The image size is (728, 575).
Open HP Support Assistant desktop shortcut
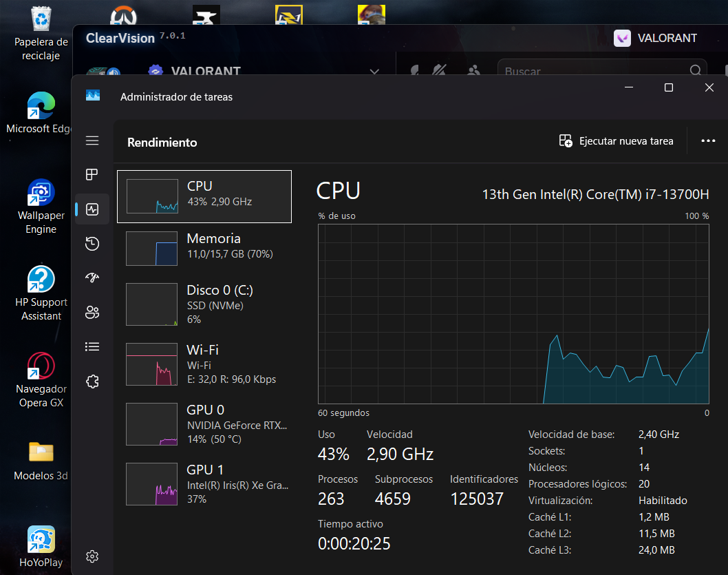coord(41,293)
